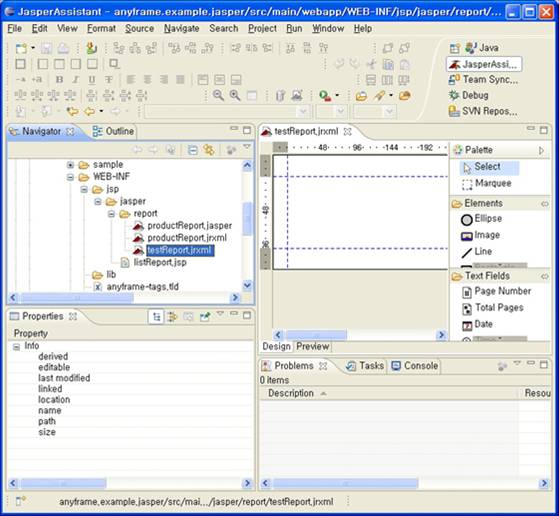
Task: Collapse Palette with arrow
Action: [541, 150]
